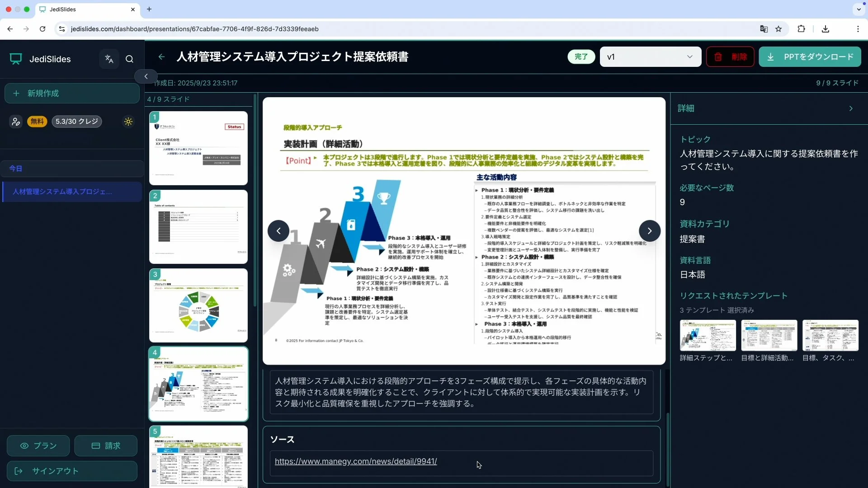Viewport: 868px width, 488px height.
Task: Open the 請求 billing menu item
Action: [x=106, y=446]
